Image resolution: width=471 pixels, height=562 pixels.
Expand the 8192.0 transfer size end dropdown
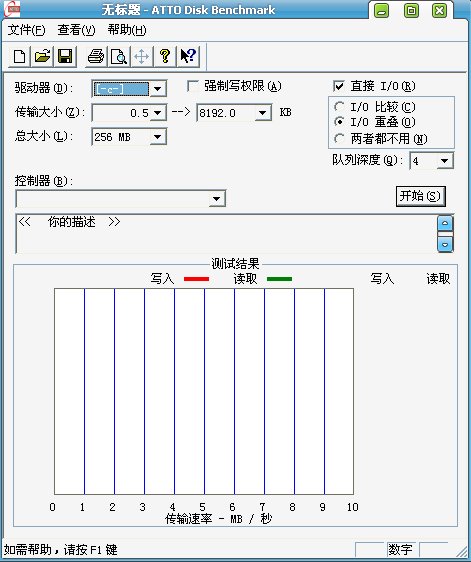263,113
